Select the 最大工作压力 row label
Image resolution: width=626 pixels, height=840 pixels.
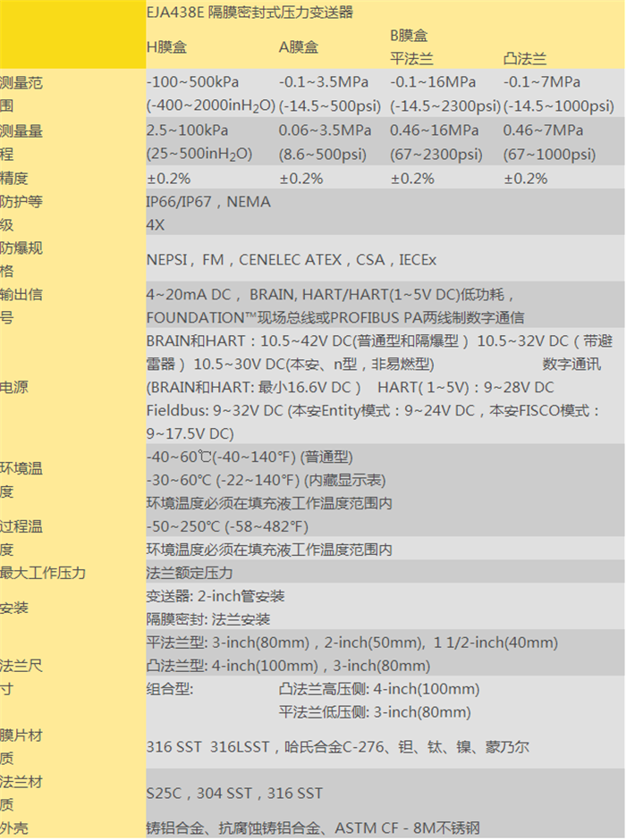tap(43, 573)
